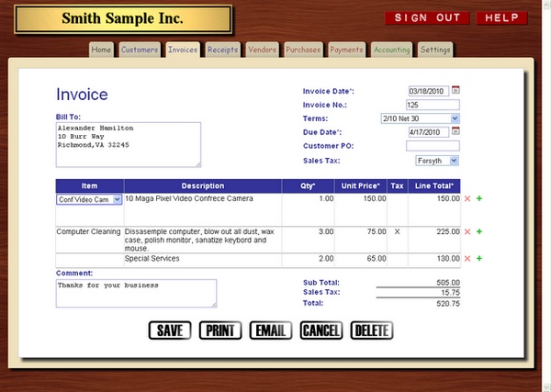Click the SAVE button
The width and height of the screenshot is (551, 392).
[170, 330]
